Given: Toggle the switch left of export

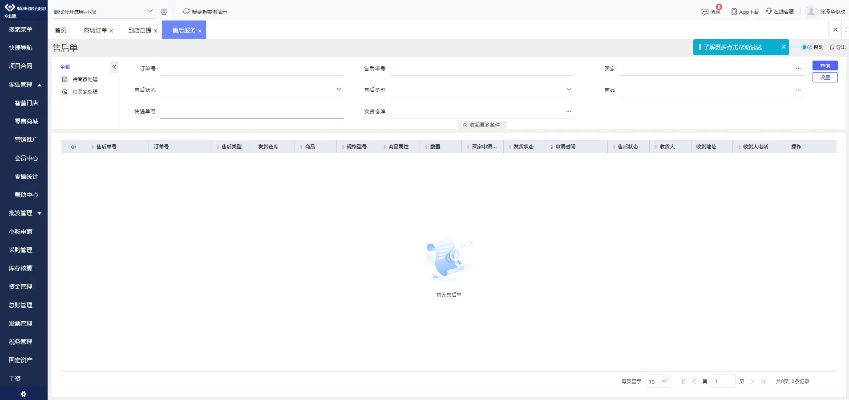Looking at the screenshot, I should [x=807, y=47].
